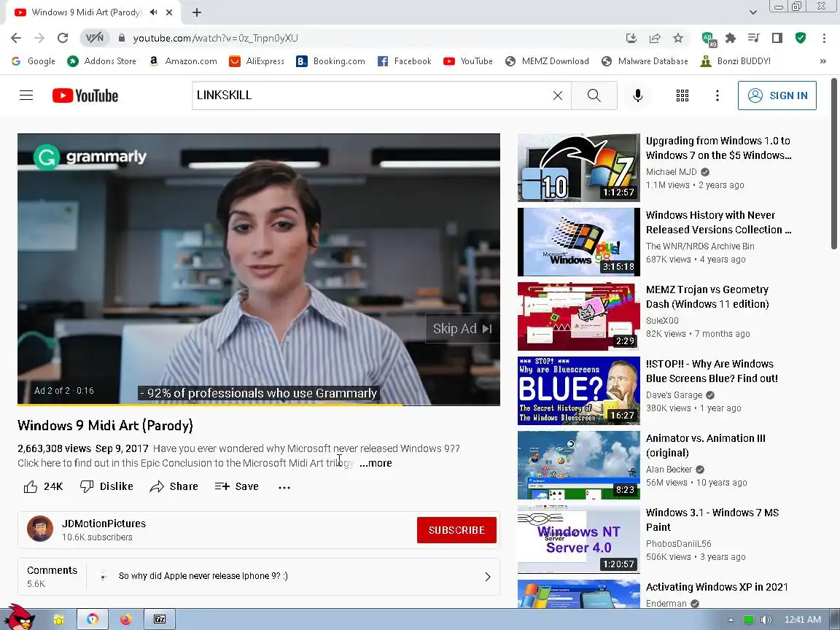Image resolution: width=840 pixels, height=630 pixels.
Task: Open Dave's Garage channel link
Action: tap(674, 394)
